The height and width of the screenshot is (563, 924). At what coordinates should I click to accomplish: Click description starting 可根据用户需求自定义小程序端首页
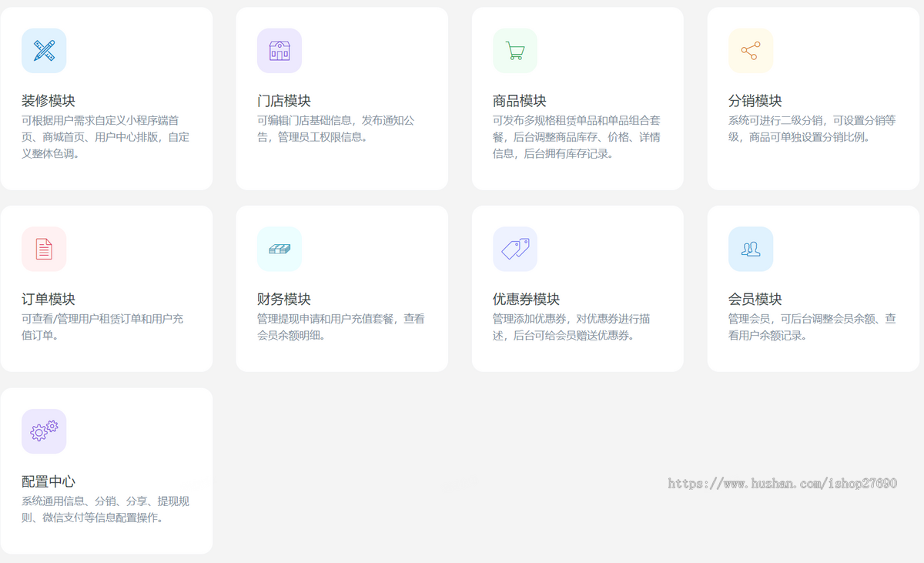tap(105, 137)
